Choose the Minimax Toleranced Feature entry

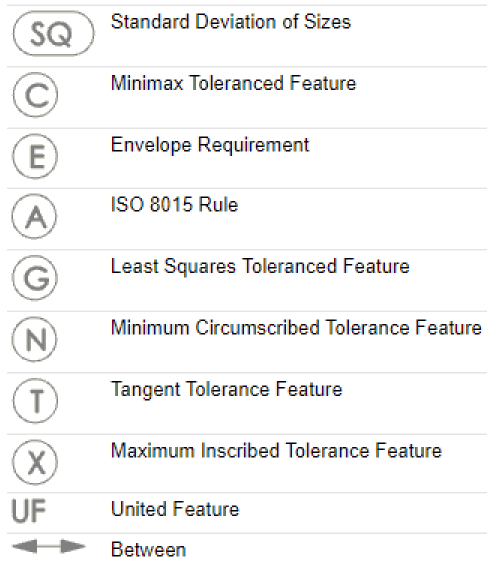[233, 83]
